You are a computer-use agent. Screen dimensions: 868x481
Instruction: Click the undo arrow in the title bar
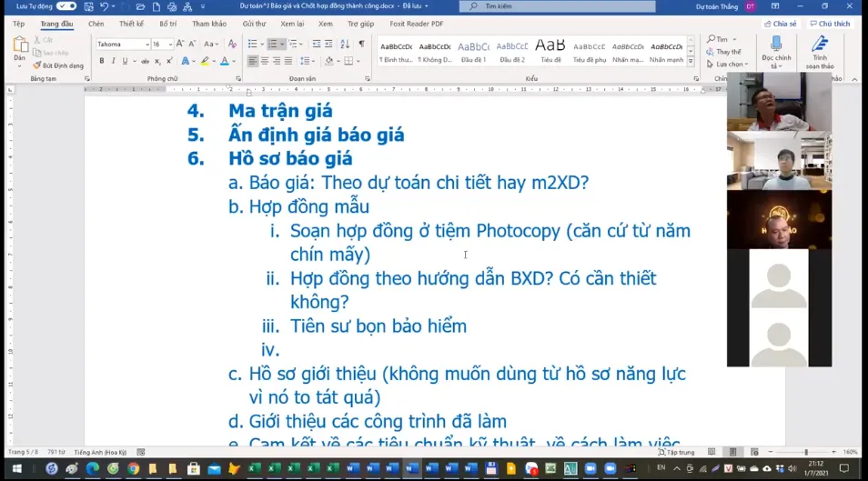pos(105,6)
